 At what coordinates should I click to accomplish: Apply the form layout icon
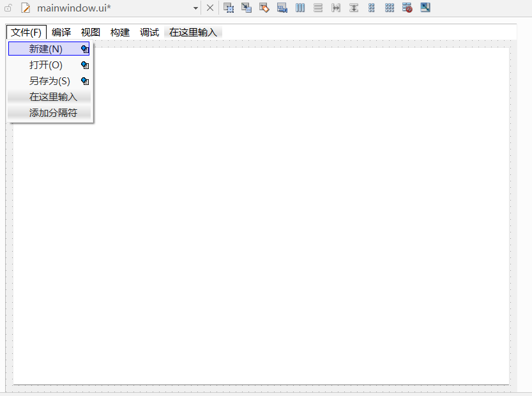[372, 8]
